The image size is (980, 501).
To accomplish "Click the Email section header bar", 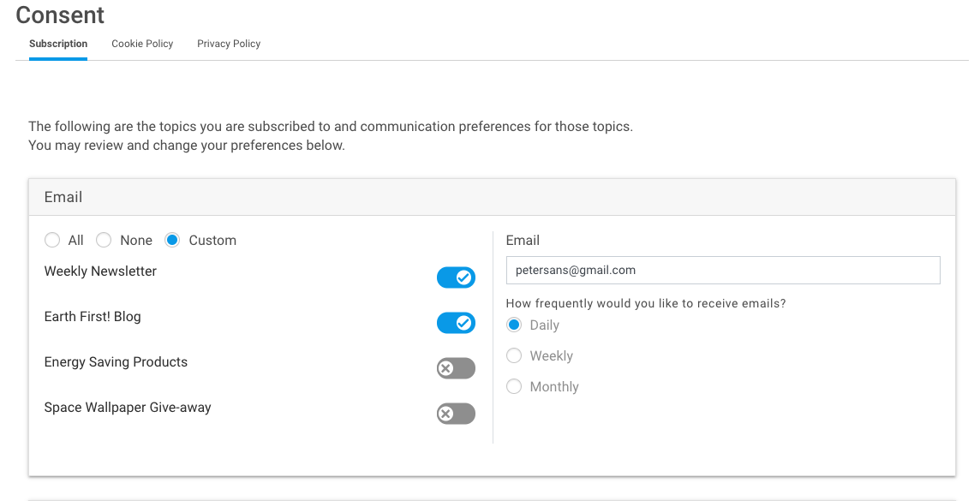I will 492,197.
